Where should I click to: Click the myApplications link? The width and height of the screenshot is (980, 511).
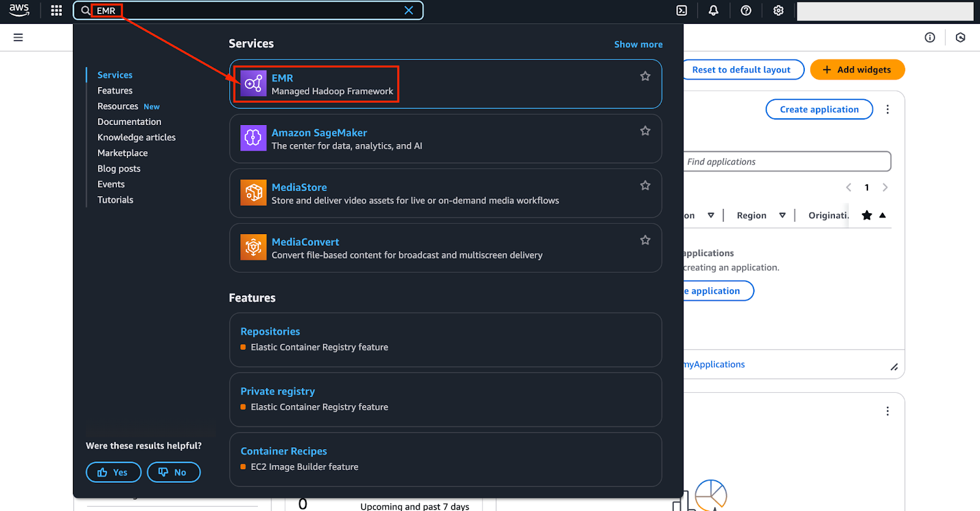(714, 364)
